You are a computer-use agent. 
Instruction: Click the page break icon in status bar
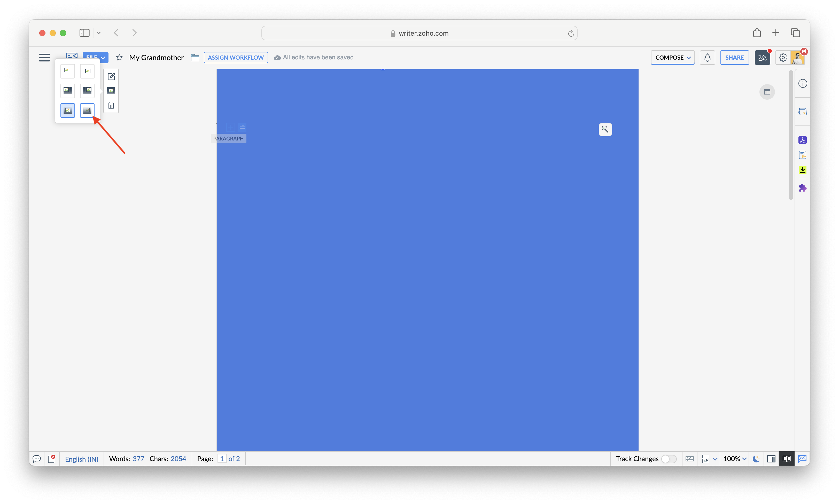705,459
